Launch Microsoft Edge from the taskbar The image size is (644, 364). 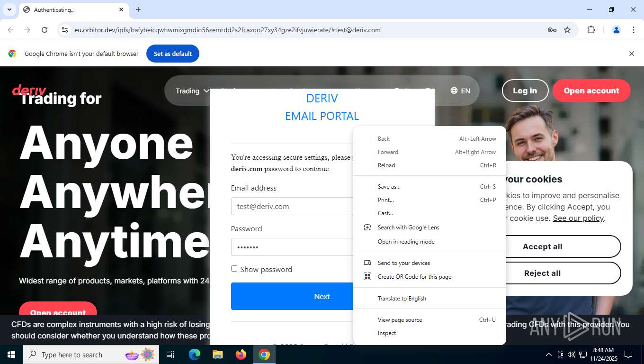(x=195, y=355)
